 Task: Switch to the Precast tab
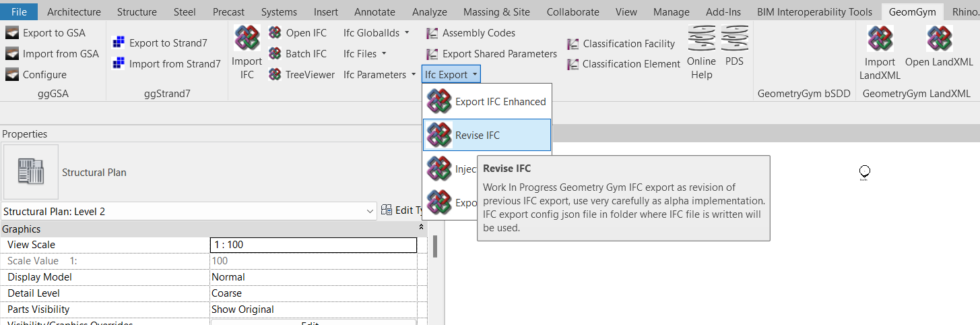(228, 11)
